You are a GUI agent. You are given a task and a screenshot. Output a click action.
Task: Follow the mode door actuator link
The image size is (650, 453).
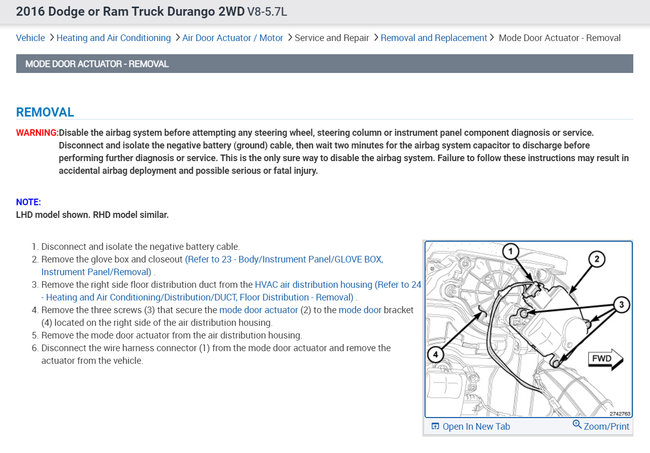click(259, 310)
